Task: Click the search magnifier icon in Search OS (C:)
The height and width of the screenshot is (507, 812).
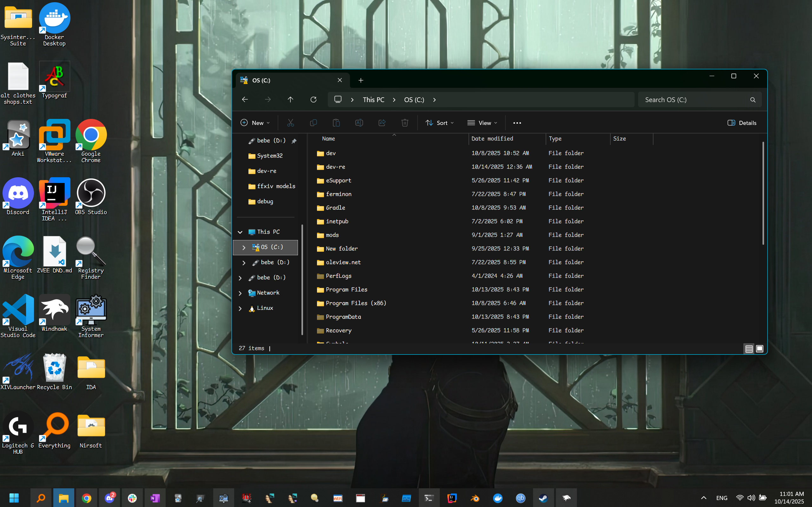Action: (753, 100)
